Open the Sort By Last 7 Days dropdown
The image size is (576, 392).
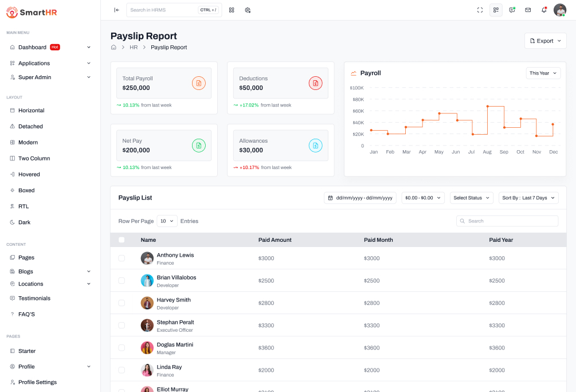pyautogui.click(x=528, y=198)
